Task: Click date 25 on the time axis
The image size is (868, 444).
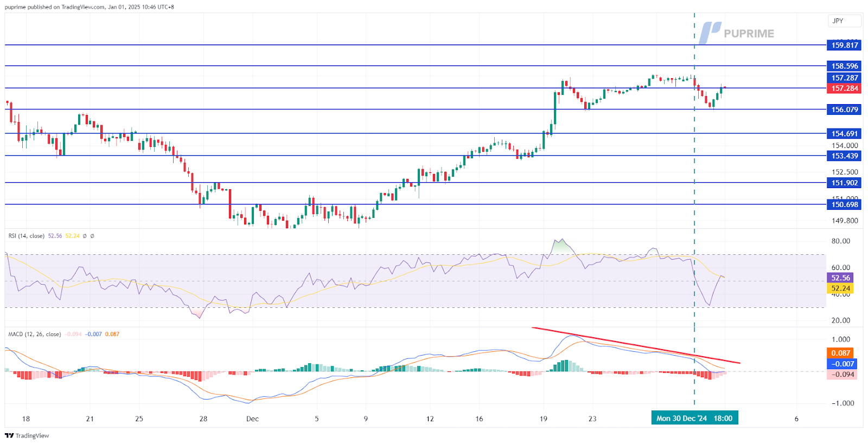Action: tap(139, 419)
